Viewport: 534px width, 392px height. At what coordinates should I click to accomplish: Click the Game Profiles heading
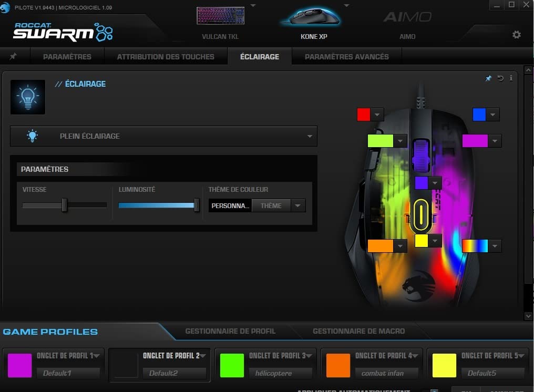pyautogui.click(x=50, y=332)
